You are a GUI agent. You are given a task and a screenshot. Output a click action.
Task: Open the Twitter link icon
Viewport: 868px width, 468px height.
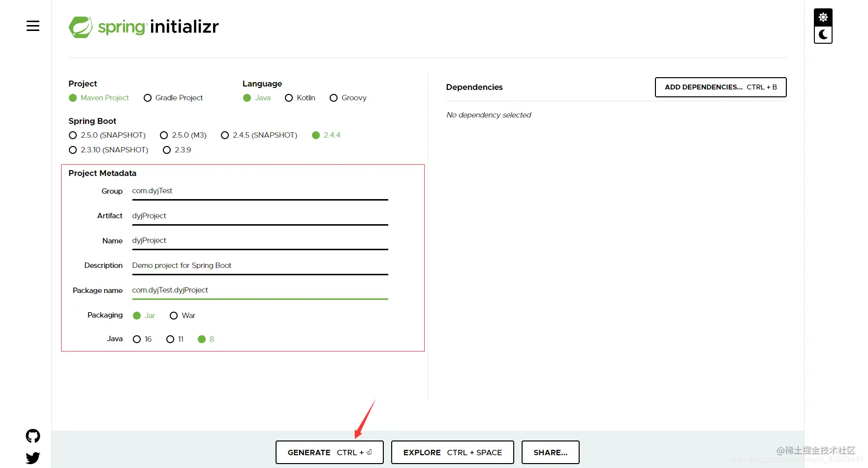coord(33,458)
